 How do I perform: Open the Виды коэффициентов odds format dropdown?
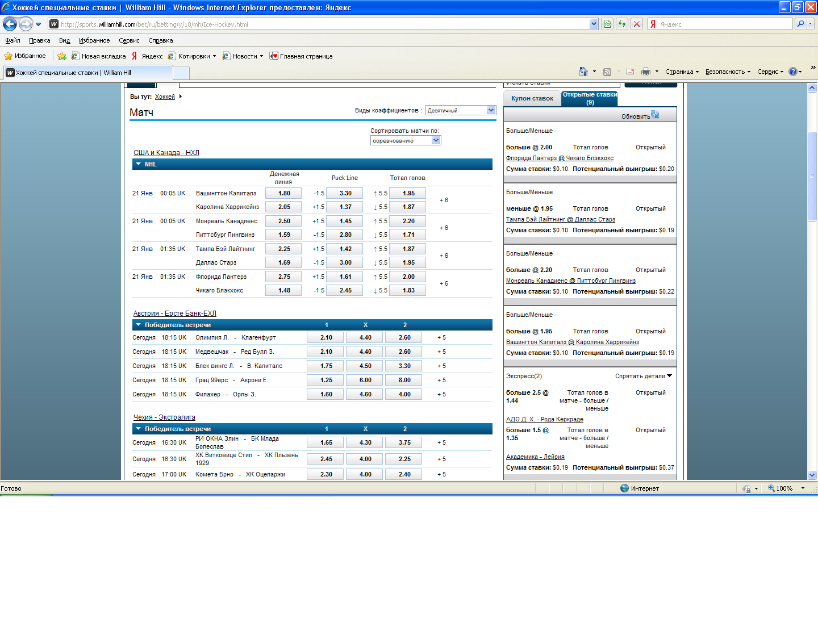[491, 110]
